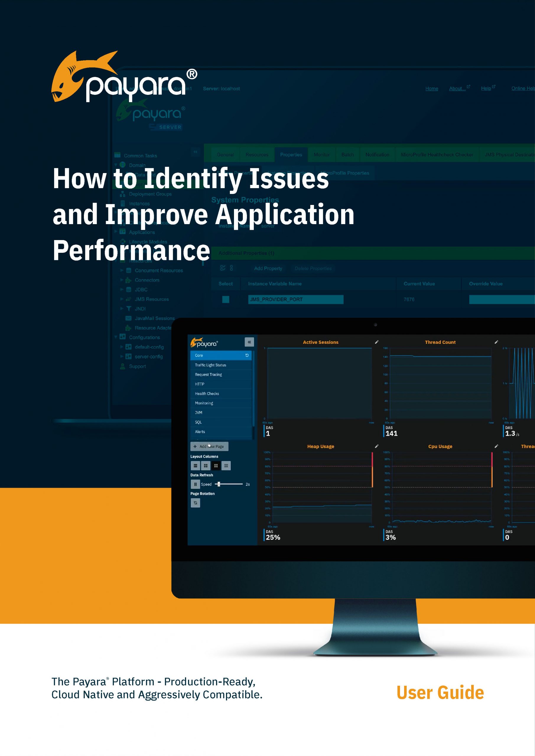Expand JMS Resources in the navigation tree
This screenshot has width=535, height=756.
pyautogui.click(x=122, y=299)
